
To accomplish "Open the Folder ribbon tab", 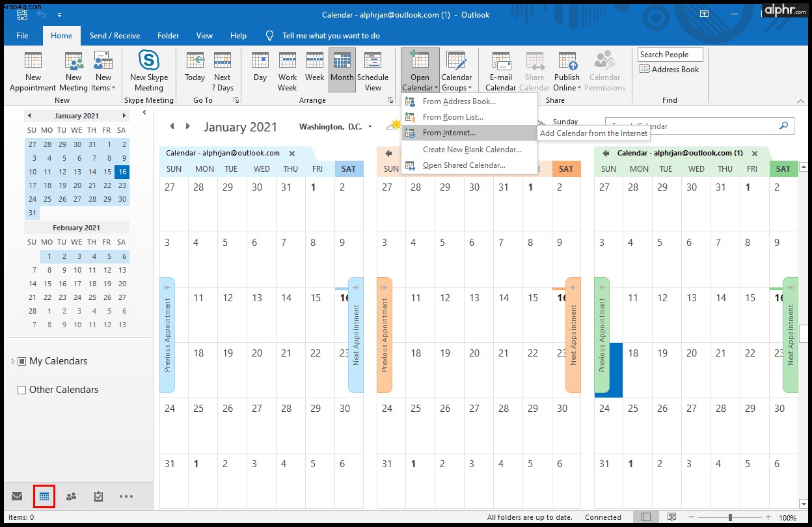I will (168, 36).
